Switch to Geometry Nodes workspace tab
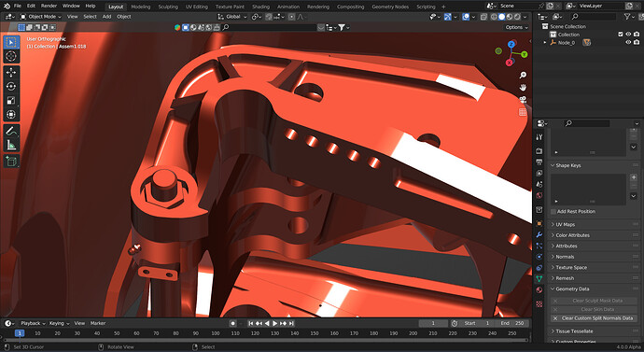The image size is (644, 352). 390,7
